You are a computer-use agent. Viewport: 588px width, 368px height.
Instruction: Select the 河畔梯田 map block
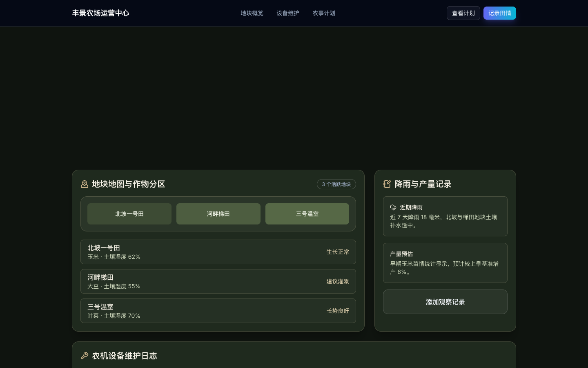[218, 214]
